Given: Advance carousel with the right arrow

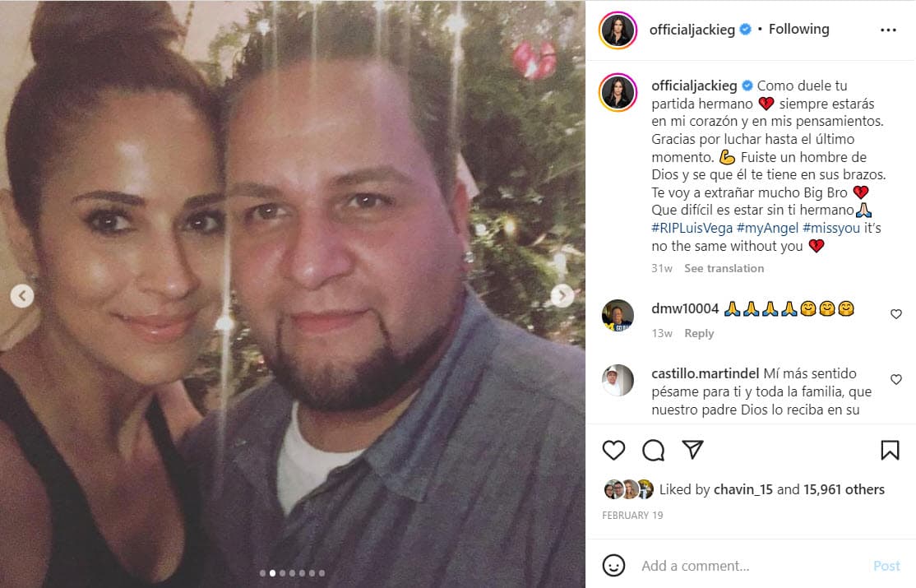Looking at the screenshot, I should click(x=562, y=294).
